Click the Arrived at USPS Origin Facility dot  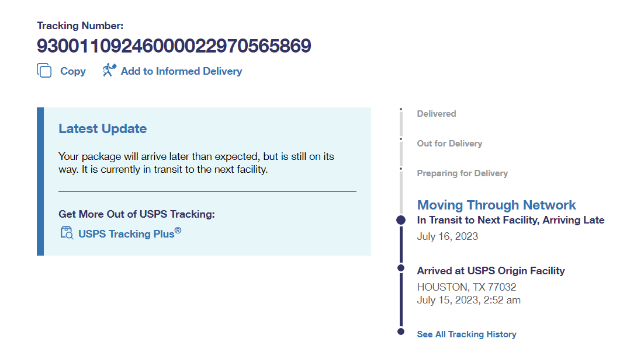[x=401, y=268]
